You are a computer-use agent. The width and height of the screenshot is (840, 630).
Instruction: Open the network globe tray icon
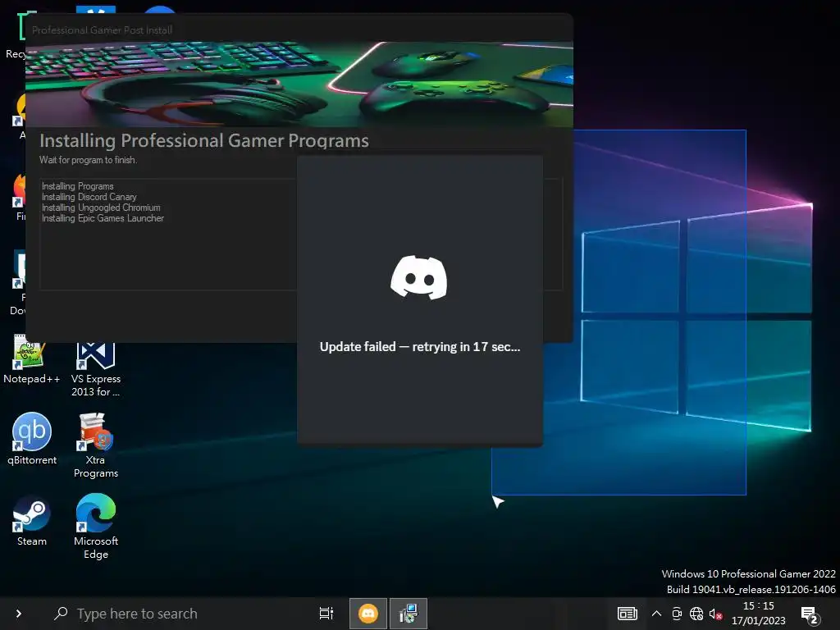[696, 614]
